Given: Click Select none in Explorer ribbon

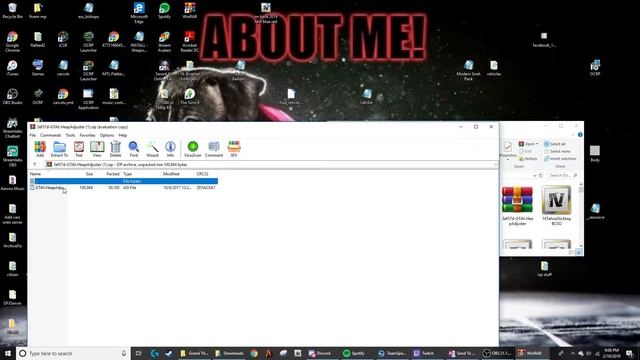Looking at the screenshot, I should (557, 151).
